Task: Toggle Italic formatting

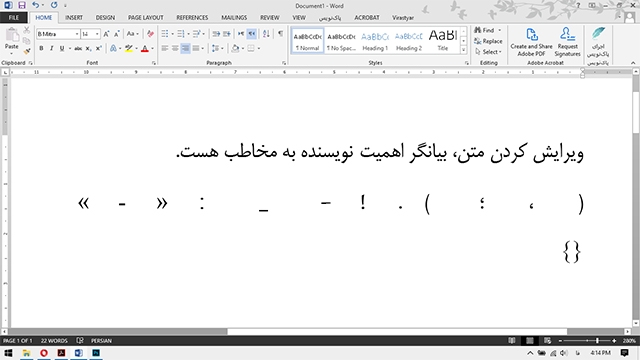Action: (x=51, y=49)
